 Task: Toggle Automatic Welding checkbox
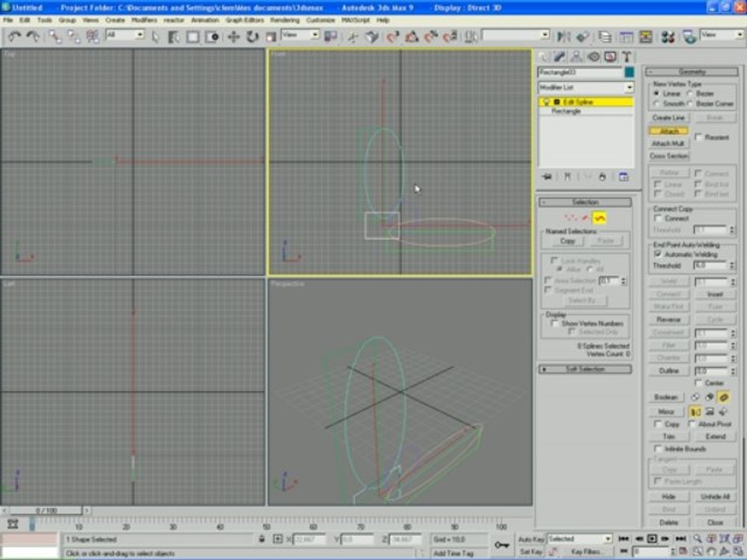tap(658, 254)
